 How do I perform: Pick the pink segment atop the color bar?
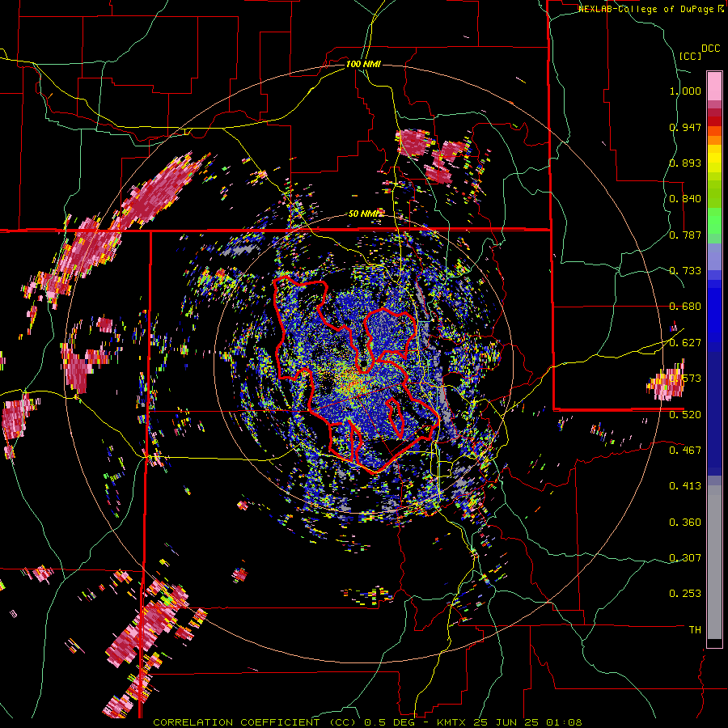click(x=714, y=86)
